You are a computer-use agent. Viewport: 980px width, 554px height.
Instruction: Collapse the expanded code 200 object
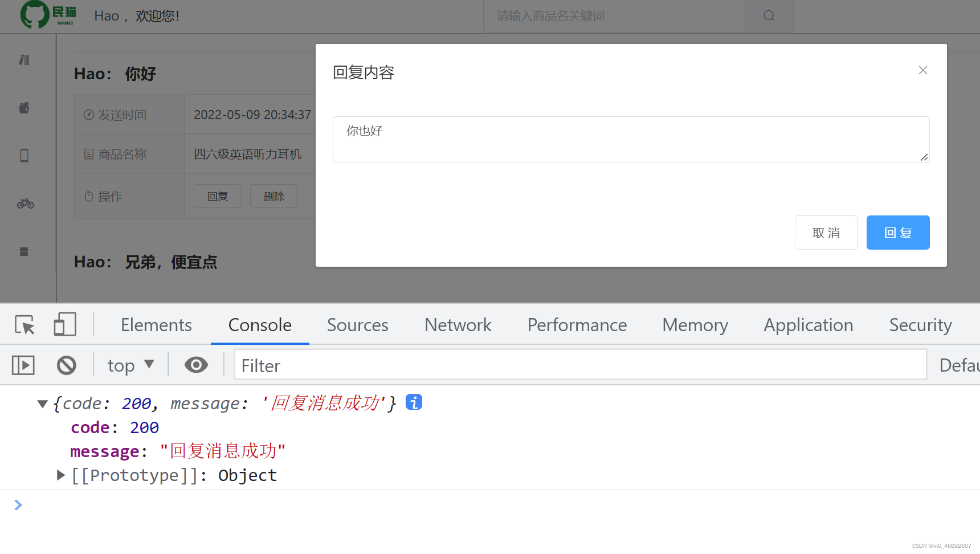point(42,403)
